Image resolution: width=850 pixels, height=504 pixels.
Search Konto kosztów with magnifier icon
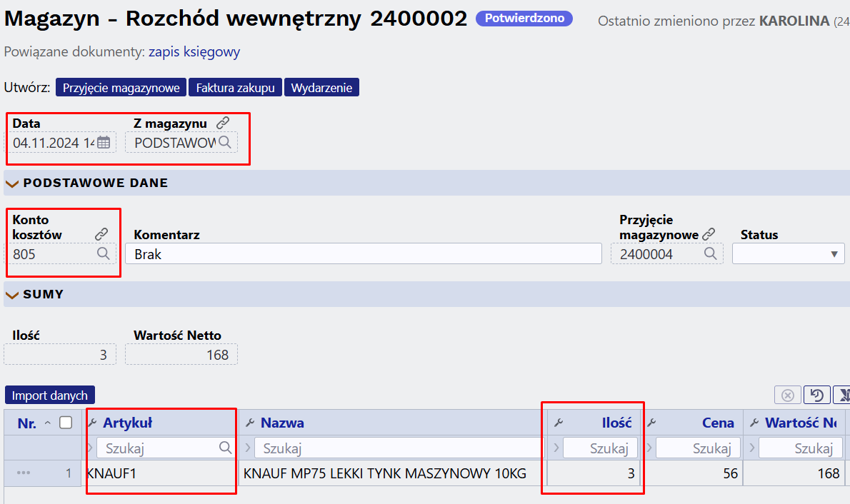tap(104, 253)
